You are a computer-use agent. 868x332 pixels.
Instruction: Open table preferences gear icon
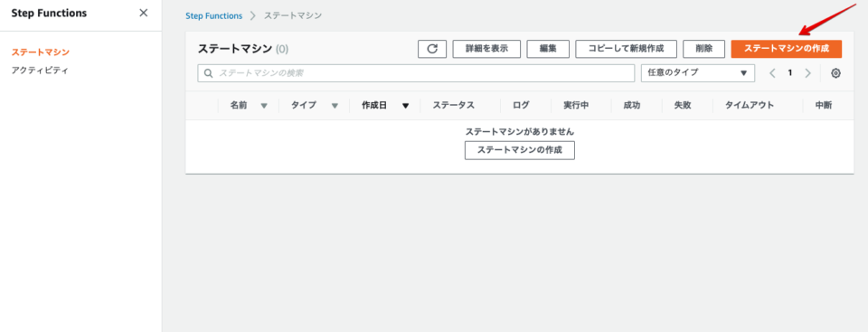(x=835, y=73)
